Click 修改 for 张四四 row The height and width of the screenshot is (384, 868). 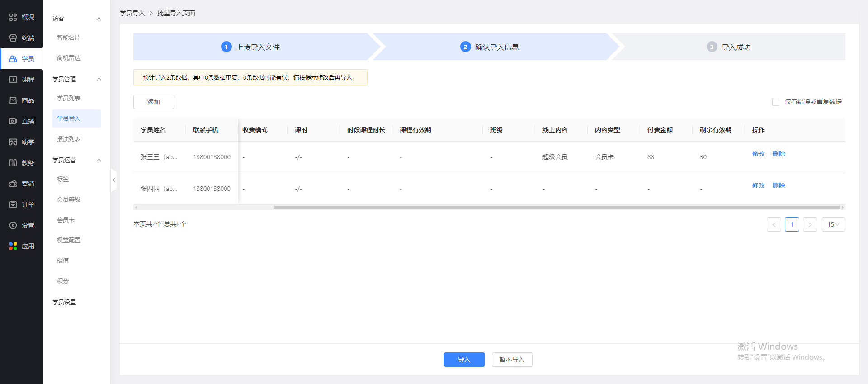coord(759,185)
